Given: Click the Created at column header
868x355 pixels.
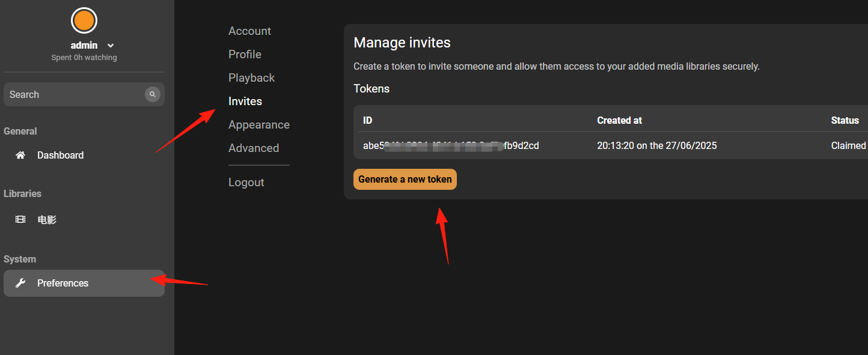Looking at the screenshot, I should coord(619,120).
